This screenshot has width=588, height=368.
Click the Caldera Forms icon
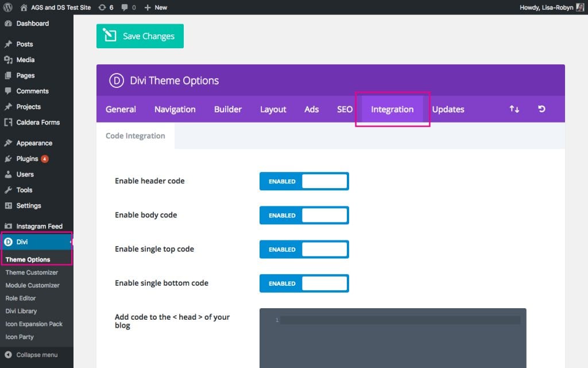(8, 122)
